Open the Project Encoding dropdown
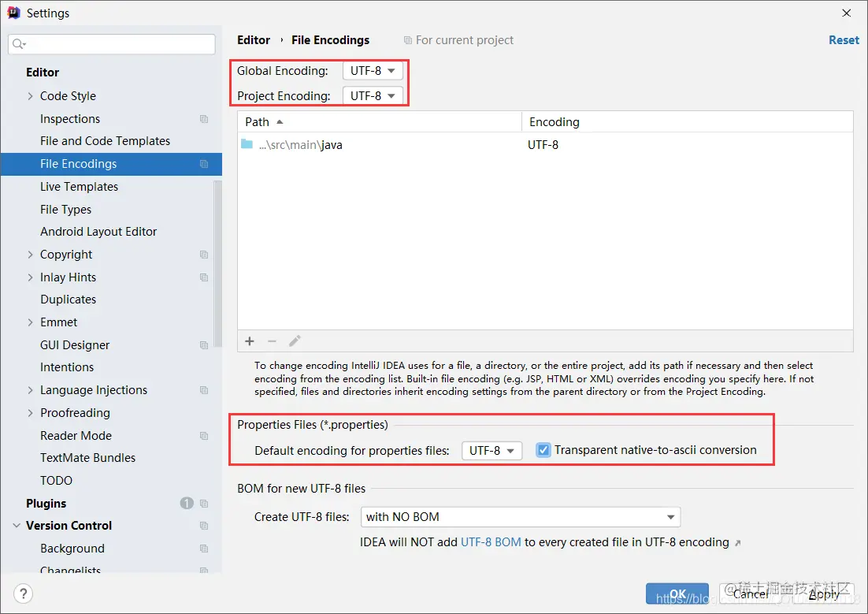 pos(373,95)
